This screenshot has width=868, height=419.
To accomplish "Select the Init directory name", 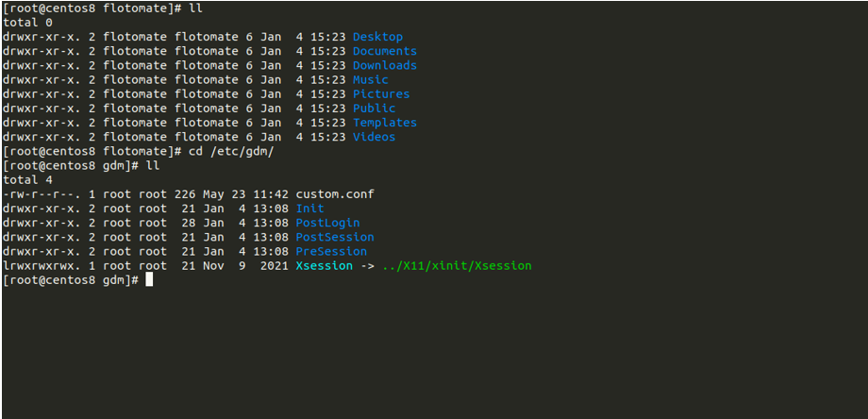I will [x=309, y=208].
